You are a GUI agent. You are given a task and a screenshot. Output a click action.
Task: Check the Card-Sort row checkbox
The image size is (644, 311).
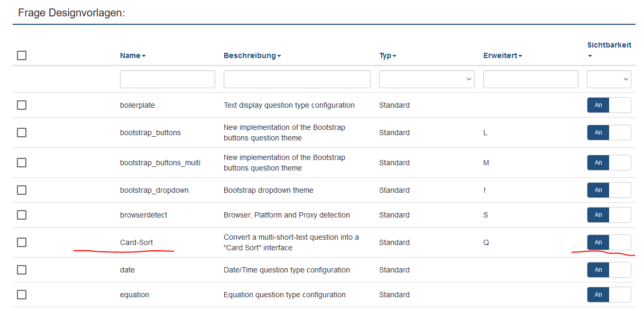[x=22, y=242]
